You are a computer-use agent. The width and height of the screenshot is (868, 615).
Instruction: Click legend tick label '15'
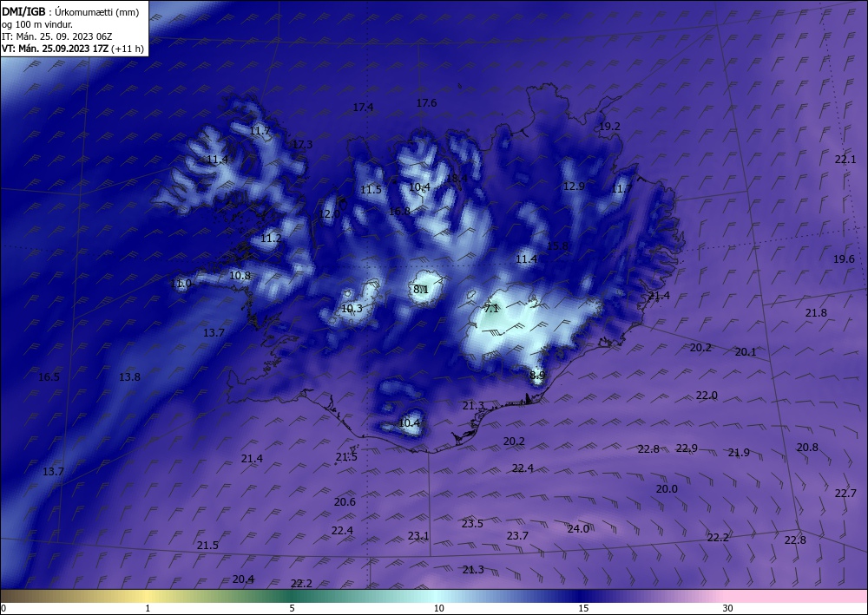point(583,608)
